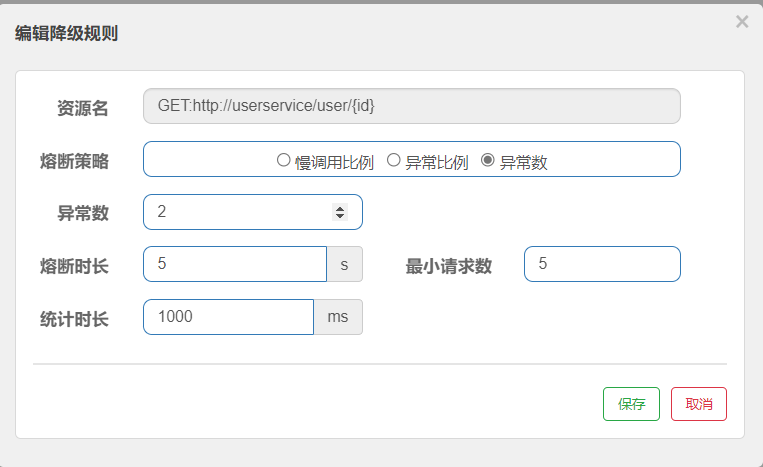This screenshot has width=763, height=467.
Task: Select the 异常比例 radio button
Action: tap(393, 160)
